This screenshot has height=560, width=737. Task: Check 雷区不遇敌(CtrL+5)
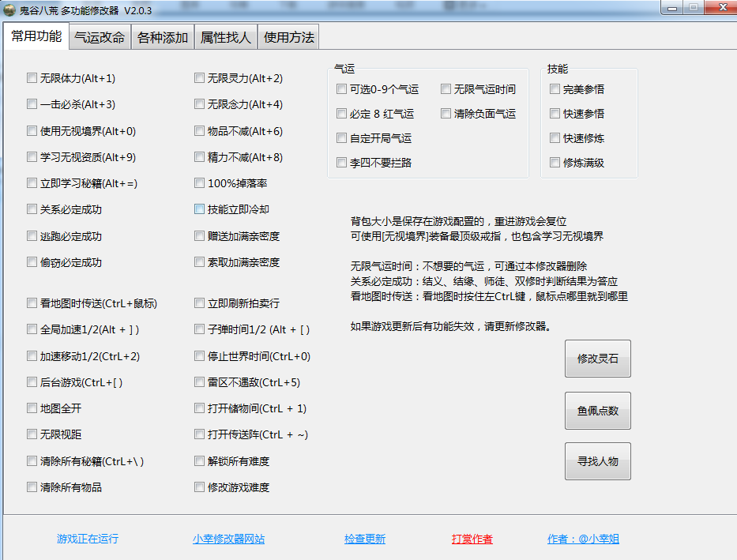tap(199, 382)
